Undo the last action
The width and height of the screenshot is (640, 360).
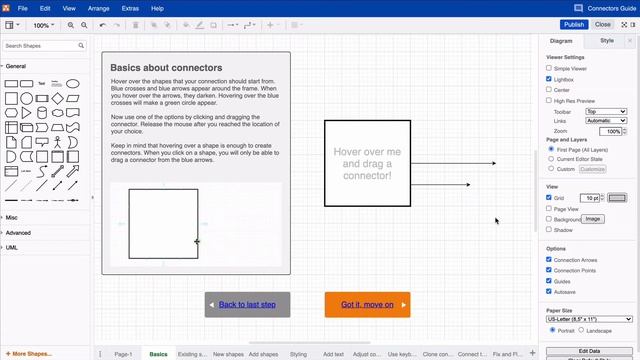tap(103, 25)
